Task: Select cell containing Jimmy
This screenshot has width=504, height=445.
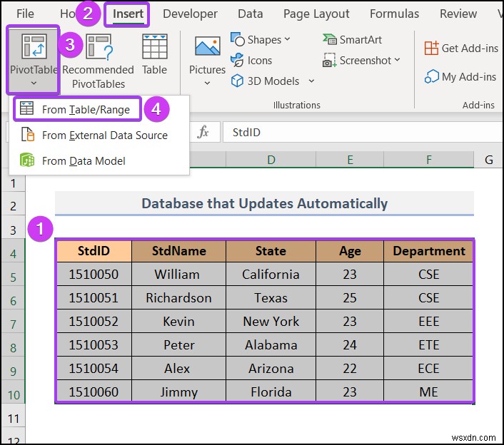Action: [x=178, y=392]
